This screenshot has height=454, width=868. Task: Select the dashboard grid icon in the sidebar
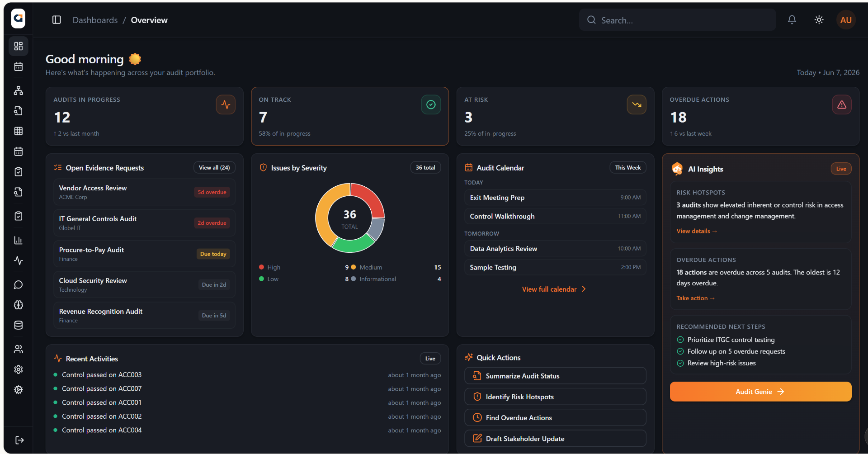(19, 46)
